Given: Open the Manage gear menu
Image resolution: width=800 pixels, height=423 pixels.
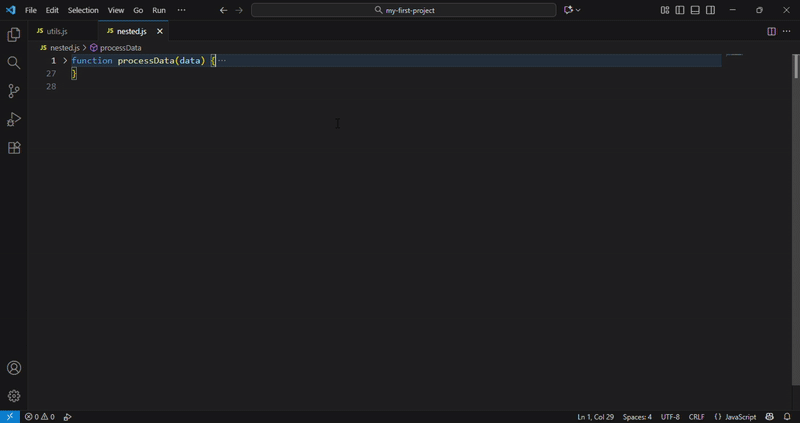Looking at the screenshot, I should click(x=14, y=396).
